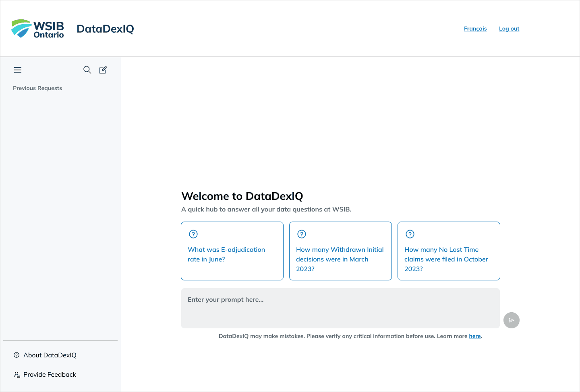Click the DataDexIQ header title
Image resolution: width=580 pixels, height=392 pixels.
[x=105, y=29]
